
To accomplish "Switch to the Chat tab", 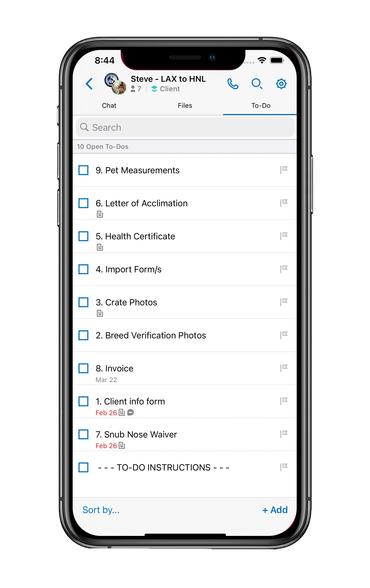I will point(109,106).
